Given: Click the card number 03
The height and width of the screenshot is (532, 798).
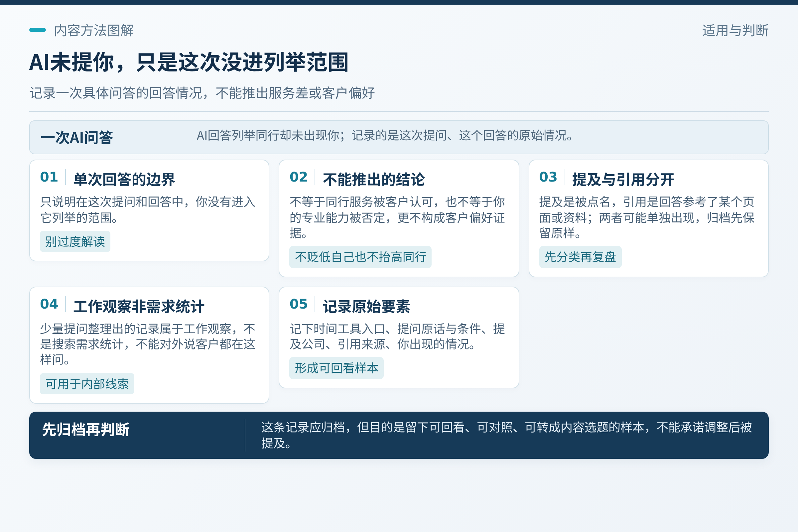Looking at the screenshot, I should 548,177.
